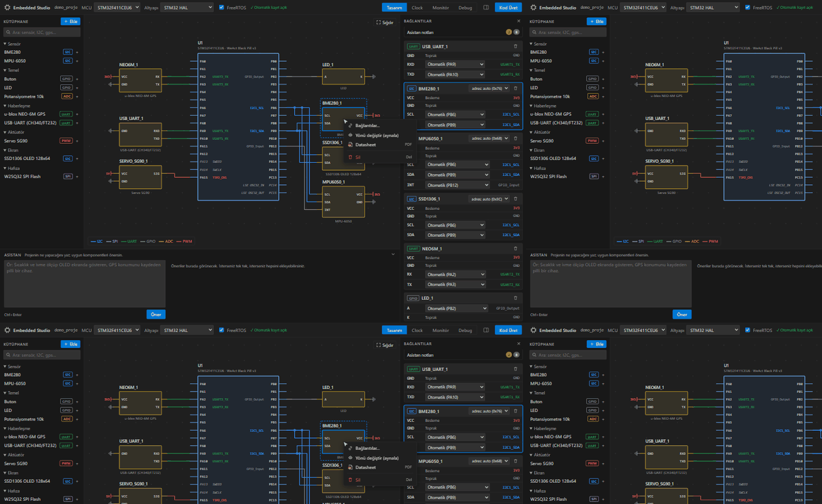This screenshot has height=504, width=822.
Task: Click the Öner button in the upper-left window
Action: pos(156,315)
